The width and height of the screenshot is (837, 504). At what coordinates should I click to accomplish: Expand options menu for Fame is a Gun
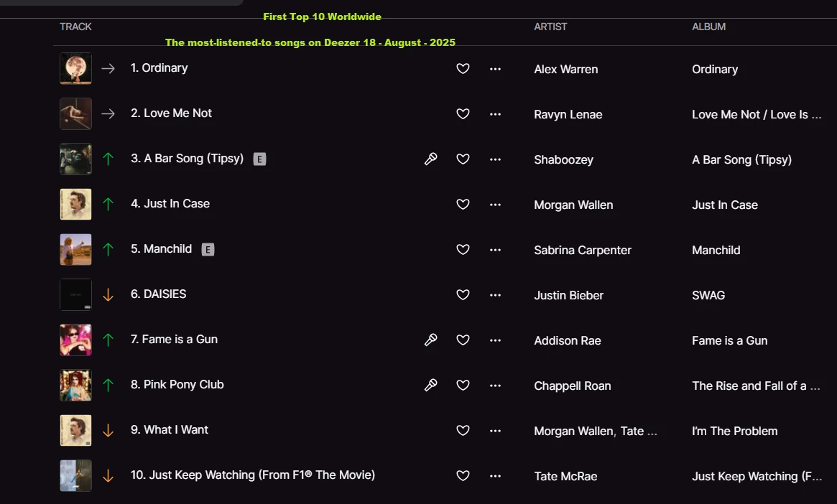pyautogui.click(x=495, y=340)
